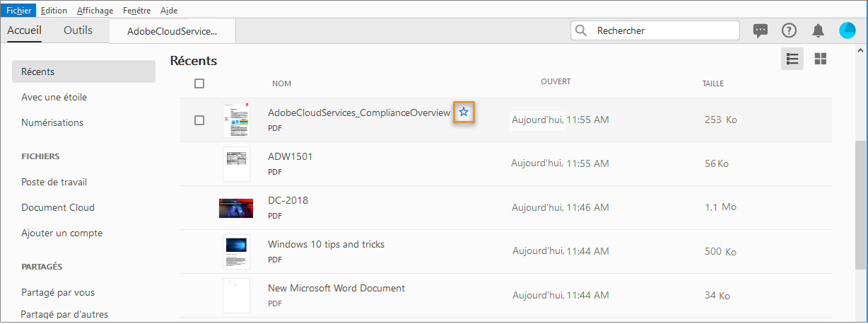Open the DC-2018 file thumbnail
The image size is (868, 324).
pyautogui.click(x=236, y=208)
